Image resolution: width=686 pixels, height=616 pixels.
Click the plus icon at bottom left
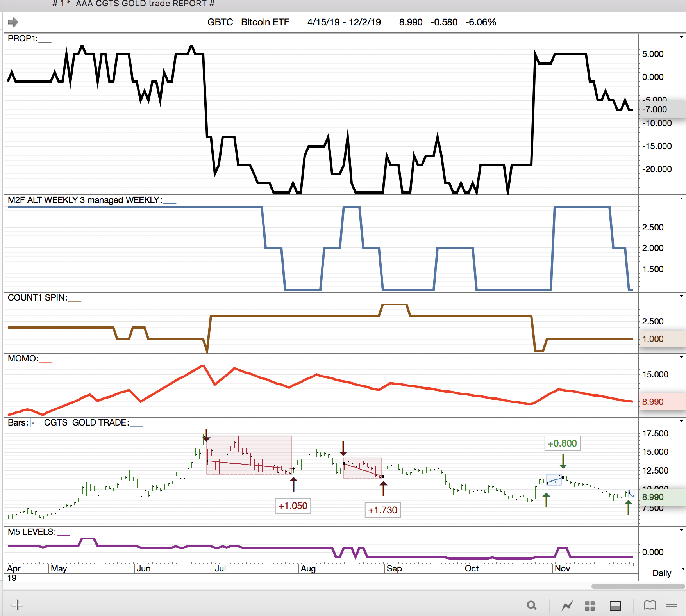click(x=17, y=605)
